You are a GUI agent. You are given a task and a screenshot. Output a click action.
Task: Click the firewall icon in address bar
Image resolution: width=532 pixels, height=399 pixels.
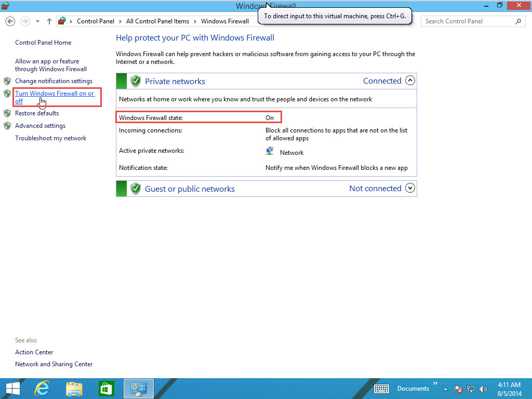pos(62,21)
